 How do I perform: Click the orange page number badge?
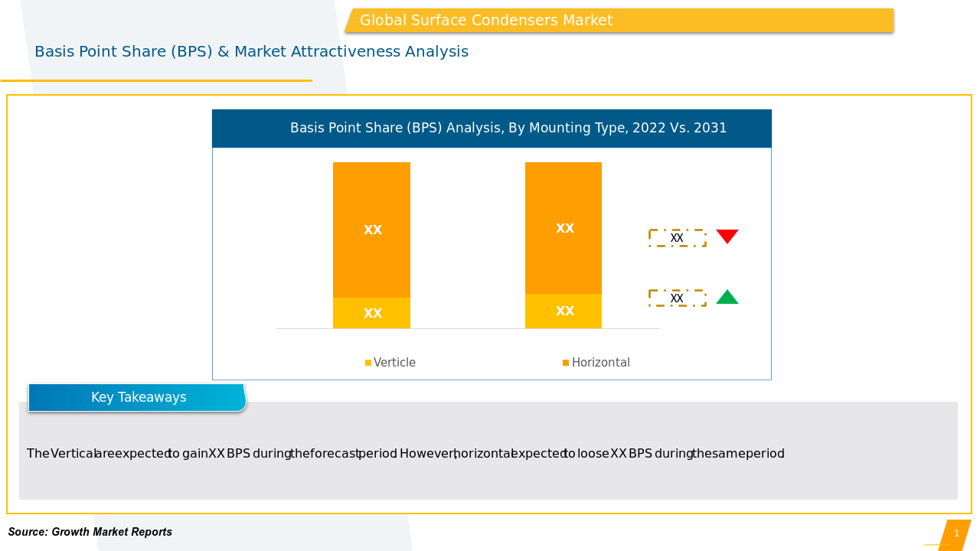click(x=955, y=534)
